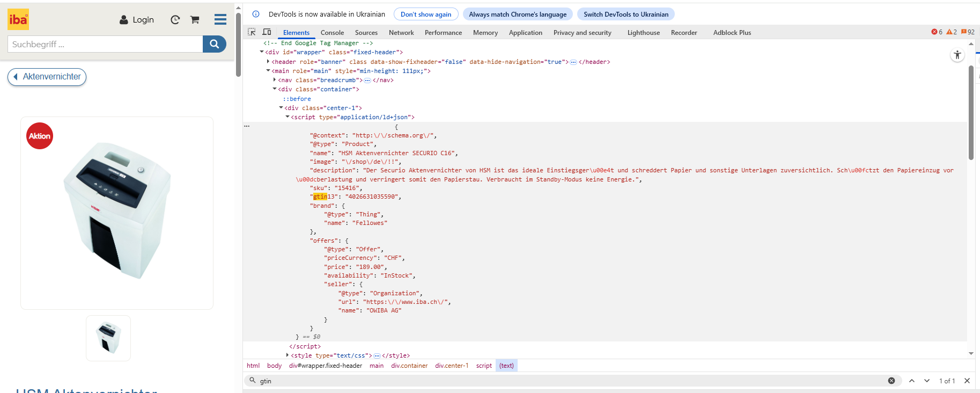Go back to Aktenvernichter category
980x393 pixels.
47,77
